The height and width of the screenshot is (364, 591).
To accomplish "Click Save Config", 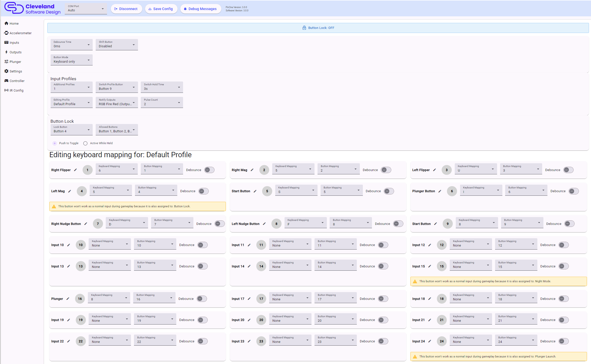I will (161, 9).
